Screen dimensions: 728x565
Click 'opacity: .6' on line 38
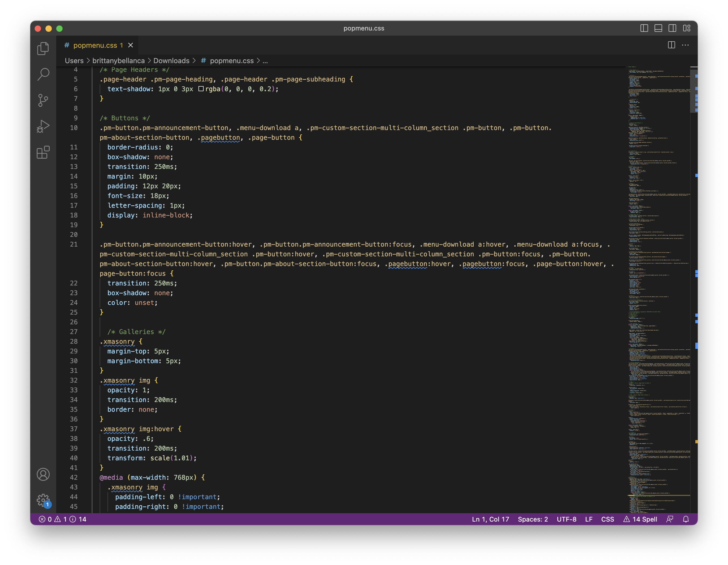click(130, 438)
